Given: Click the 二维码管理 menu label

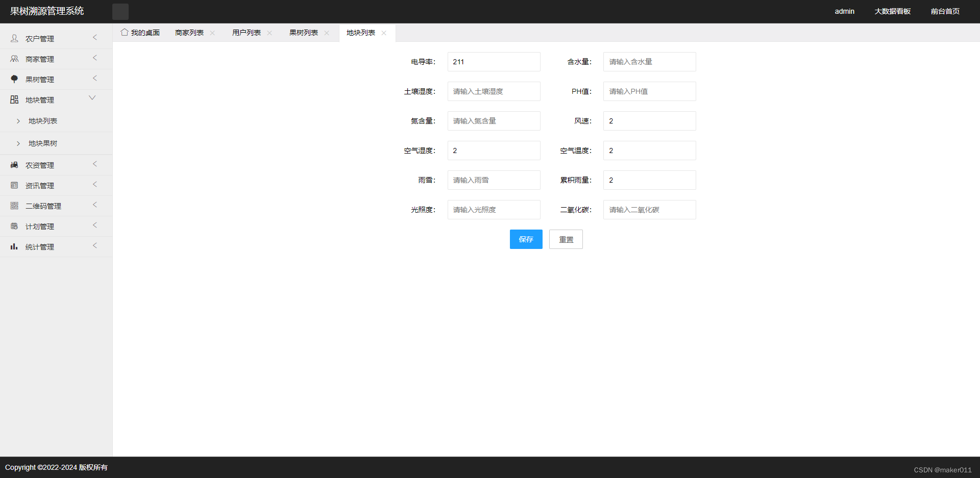Looking at the screenshot, I should [x=43, y=206].
